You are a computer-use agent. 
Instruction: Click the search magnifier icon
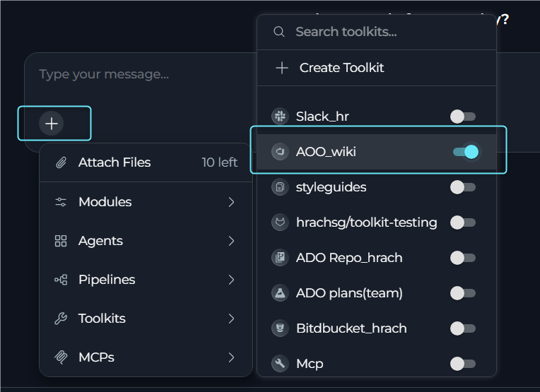click(x=279, y=32)
